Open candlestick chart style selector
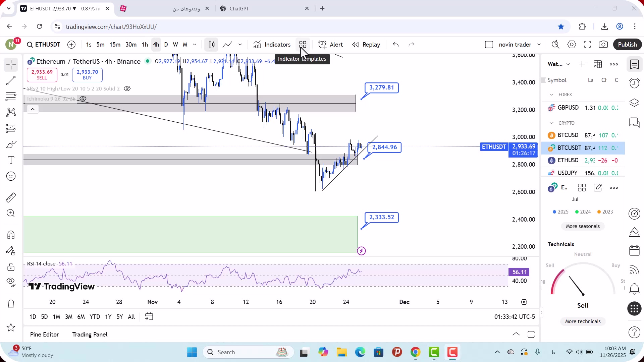This screenshot has width=644, height=362. [212, 45]
